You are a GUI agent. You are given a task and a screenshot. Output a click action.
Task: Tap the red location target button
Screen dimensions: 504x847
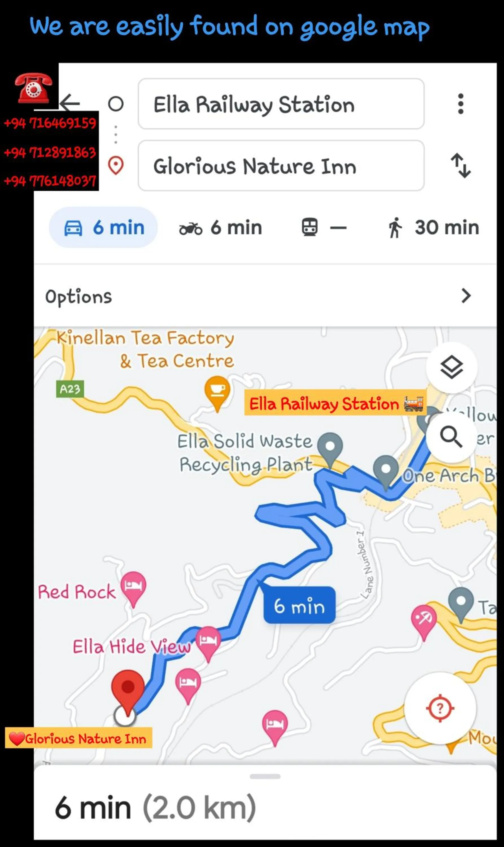pyautogui.click(x=440, y=708)
